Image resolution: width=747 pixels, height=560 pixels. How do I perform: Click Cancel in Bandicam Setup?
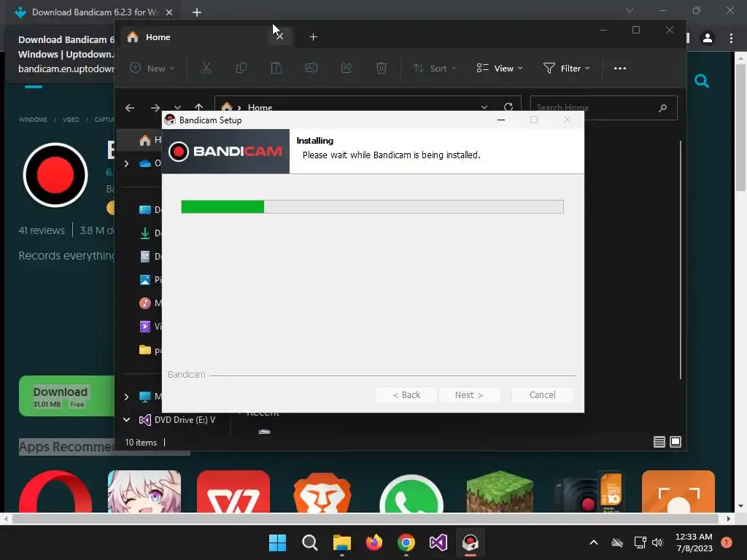(542, 394)
